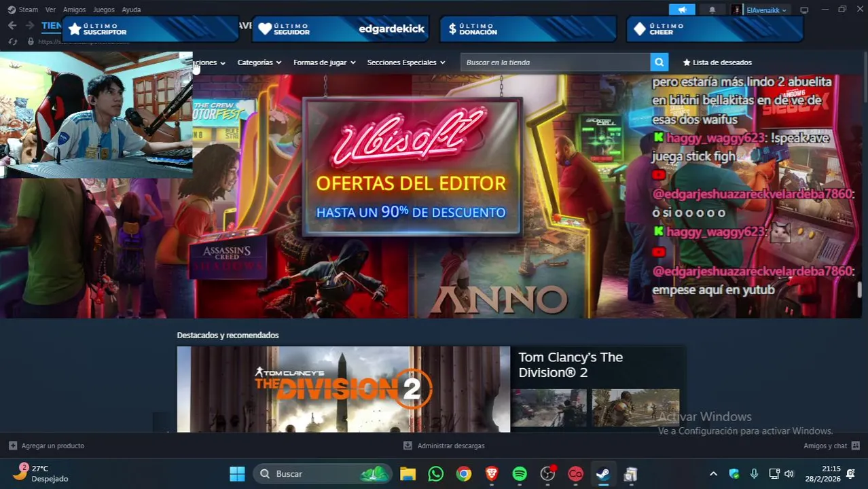This screenshot has width=868, height=489.
Task: Show hidden tray icons chevron
Action: pyautogui.click(x=713, y=474)
